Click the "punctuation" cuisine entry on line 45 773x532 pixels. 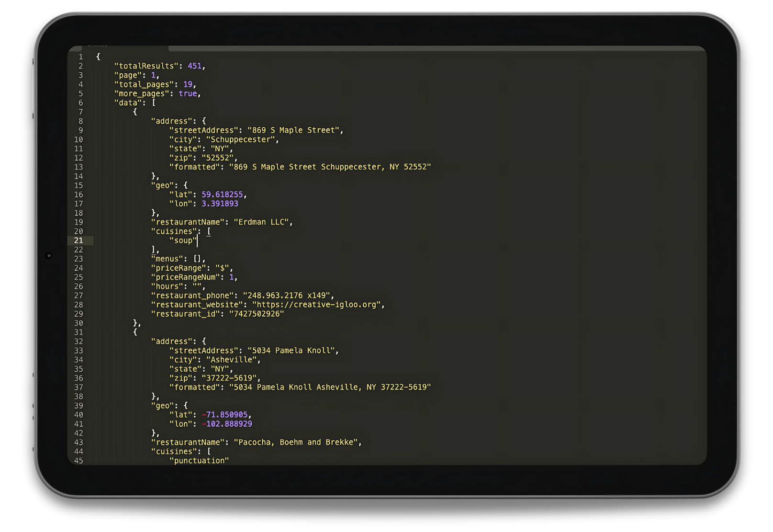199,461
